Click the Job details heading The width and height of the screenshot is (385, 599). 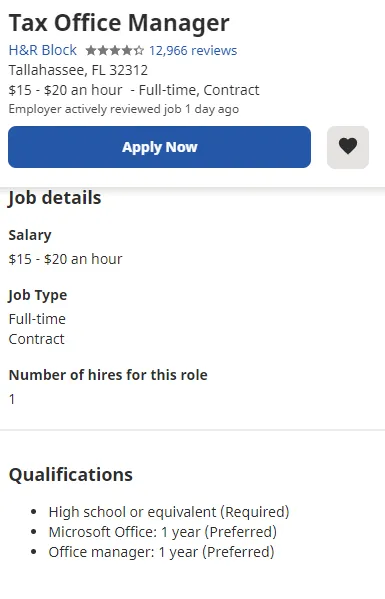click(55, 198)
